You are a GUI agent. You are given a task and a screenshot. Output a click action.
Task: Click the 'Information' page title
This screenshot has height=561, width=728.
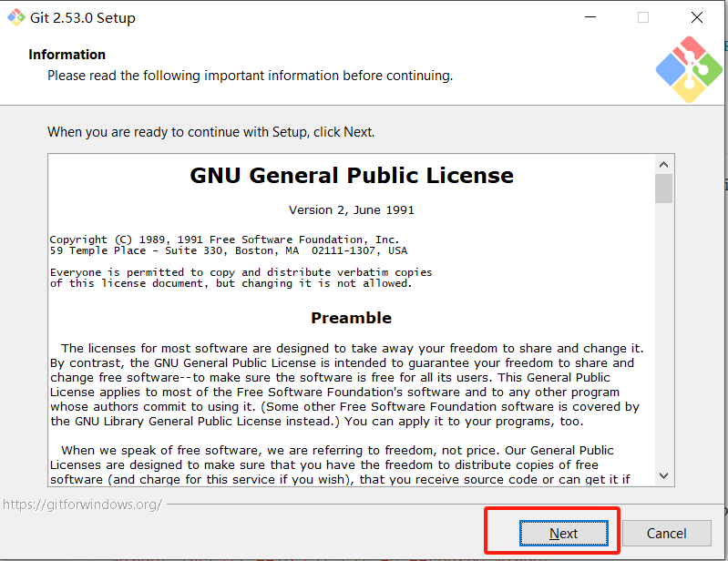coord(67,55)
